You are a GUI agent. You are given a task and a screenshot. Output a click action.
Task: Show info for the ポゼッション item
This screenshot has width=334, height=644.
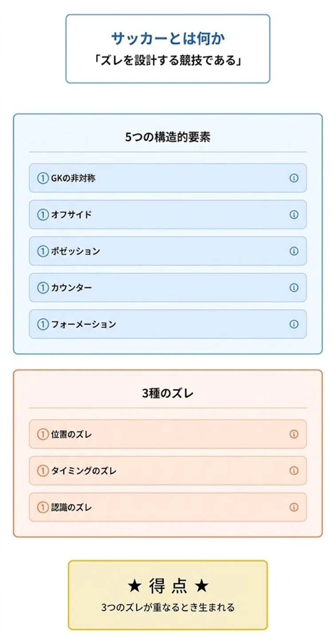pyautogui.click(x=294, y=251)
